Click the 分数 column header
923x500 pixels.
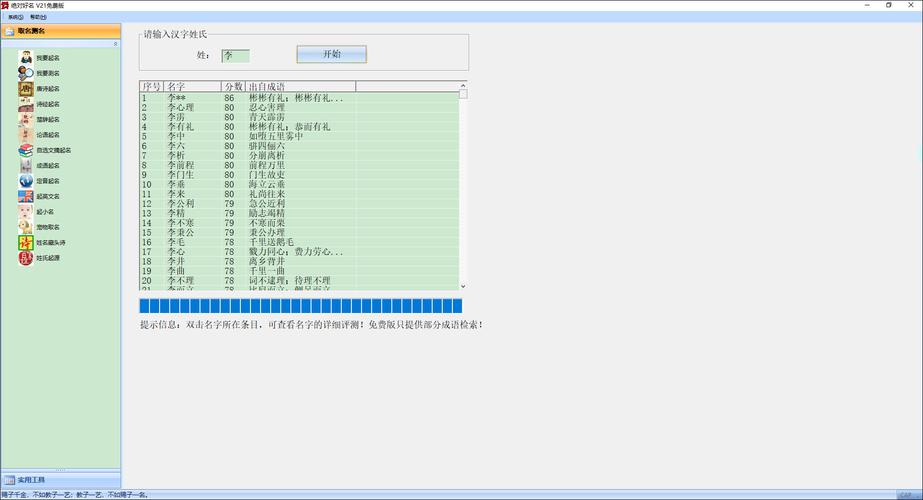click(233, 87)
